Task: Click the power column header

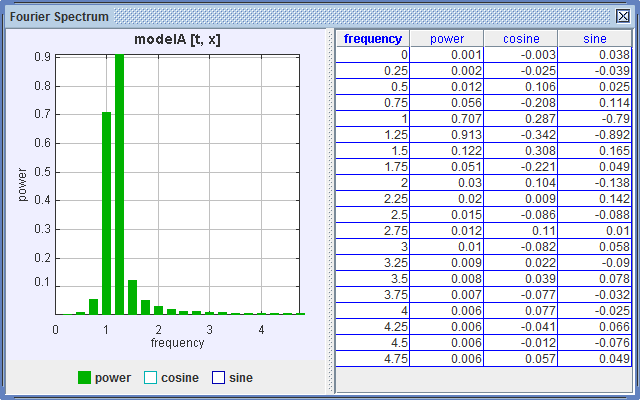Action: (x=447, y=39)
